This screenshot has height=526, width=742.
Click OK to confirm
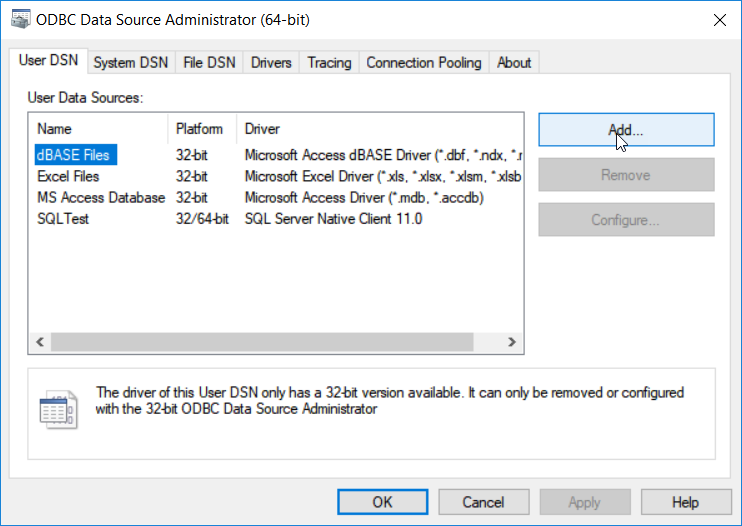pos(383,502)
